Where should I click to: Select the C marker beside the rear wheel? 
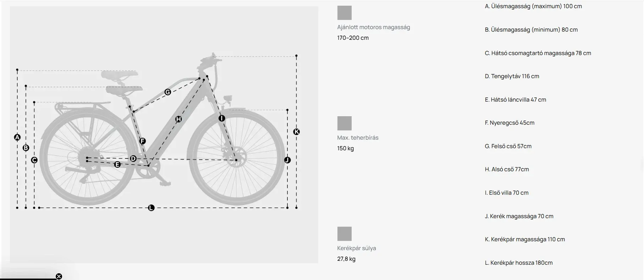point(34,160)
